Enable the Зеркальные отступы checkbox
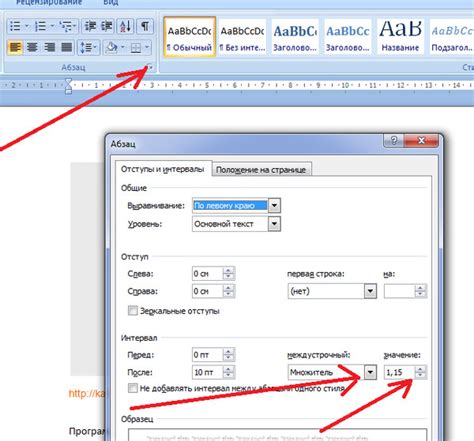 [133, 311]
